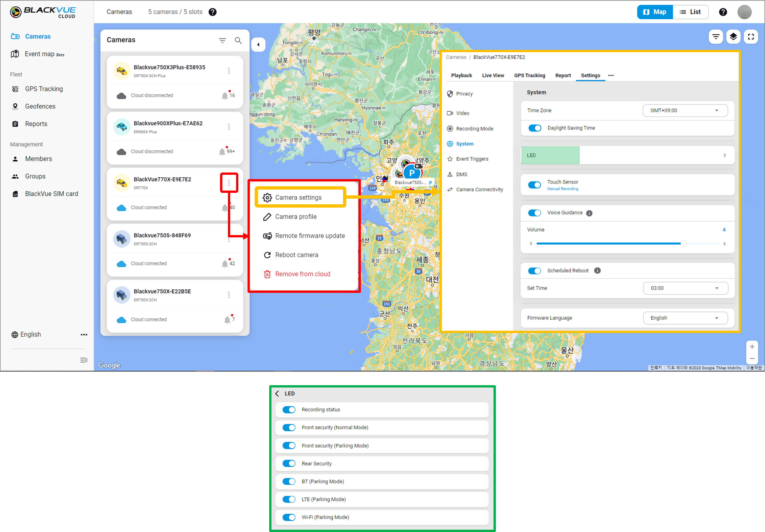Click the notification bell showing 16
The width and height of the screenshot is (765, 532).
(225, 96)
